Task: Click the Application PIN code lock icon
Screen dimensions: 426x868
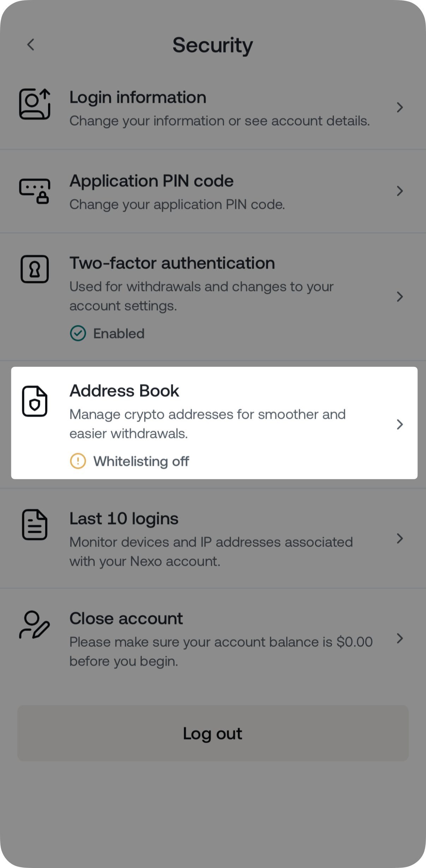Action: point(35,191)
